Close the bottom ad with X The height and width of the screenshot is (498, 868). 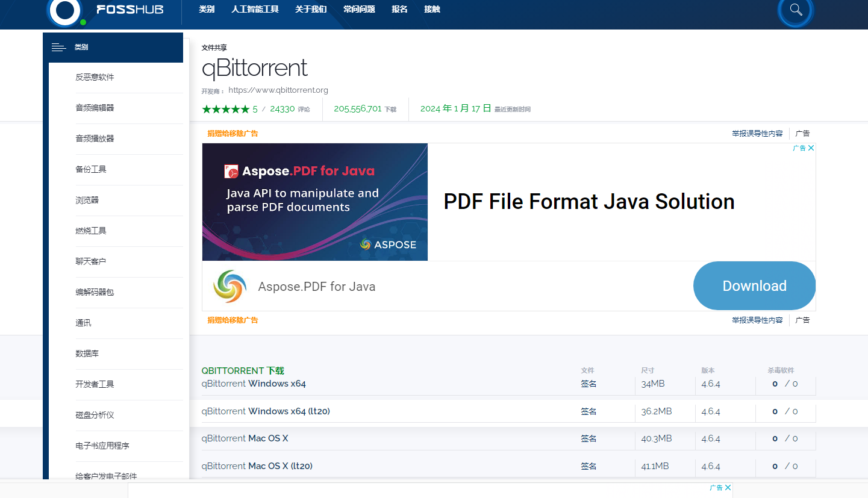(728, 488)
